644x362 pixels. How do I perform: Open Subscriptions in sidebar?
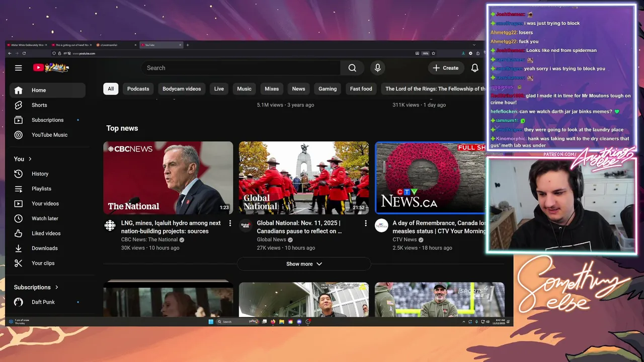coord(47,120)
